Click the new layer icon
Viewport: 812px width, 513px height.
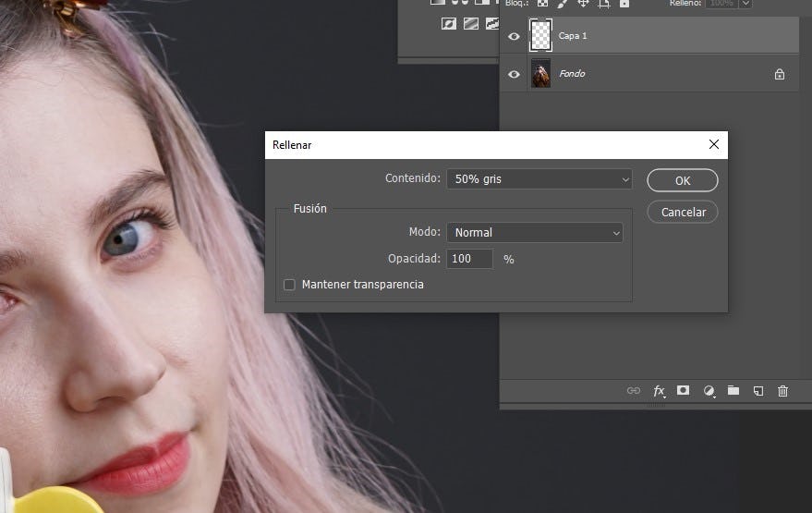click(758, 391)
